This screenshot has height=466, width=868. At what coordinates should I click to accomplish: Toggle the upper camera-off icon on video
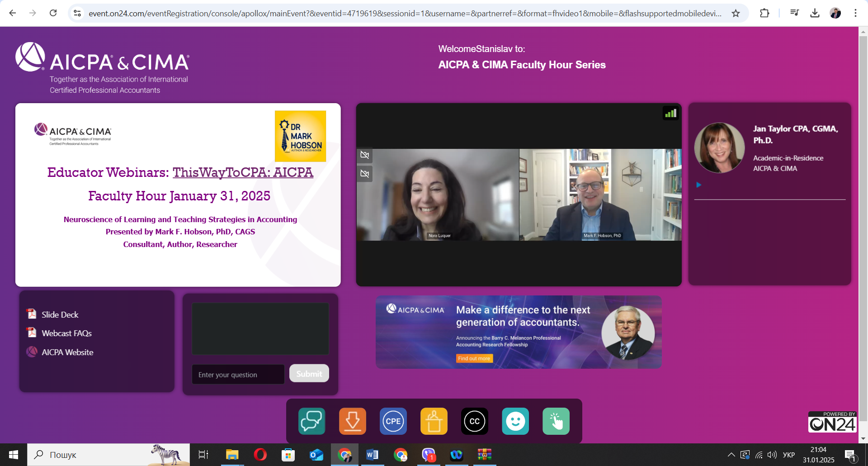pyautogui.click(x=365, y=155)
